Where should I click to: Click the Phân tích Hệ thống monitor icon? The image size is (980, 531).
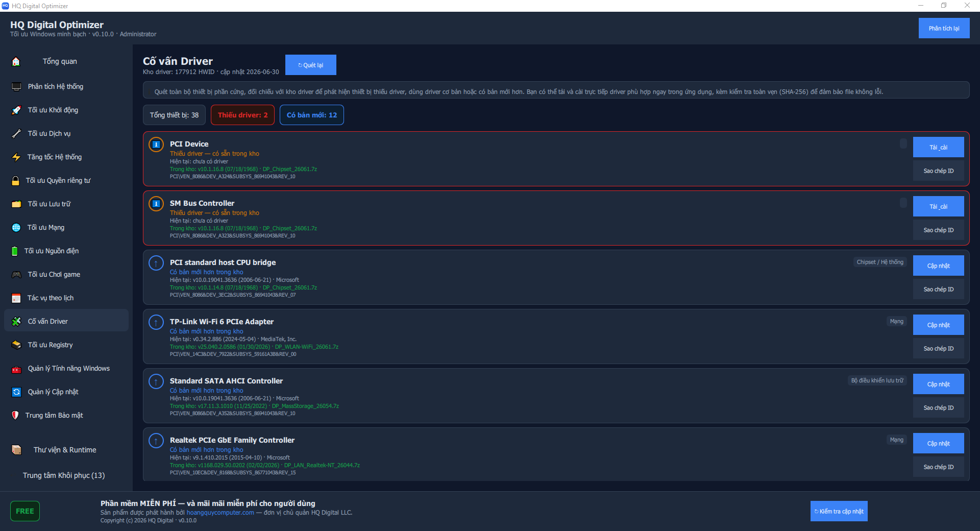click(x=16, y=87)
